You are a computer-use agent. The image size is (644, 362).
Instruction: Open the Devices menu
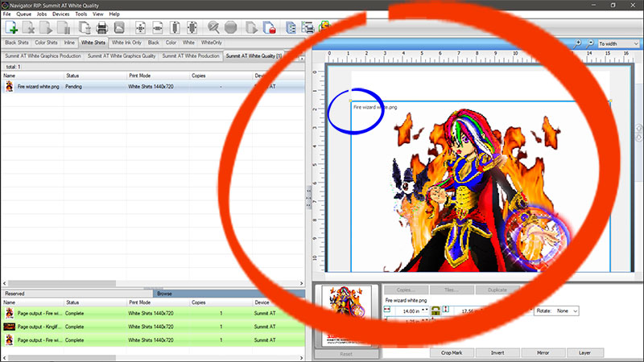pos(60,14)
